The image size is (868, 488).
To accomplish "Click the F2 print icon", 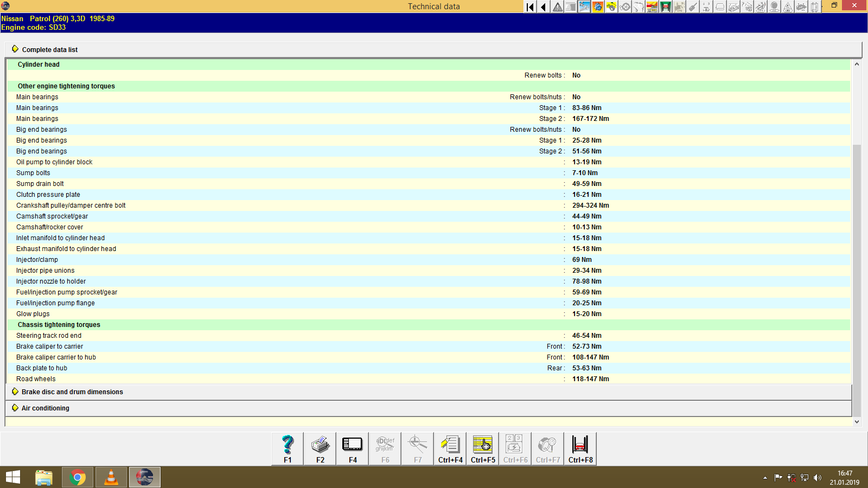I will [x=320, y=448].
